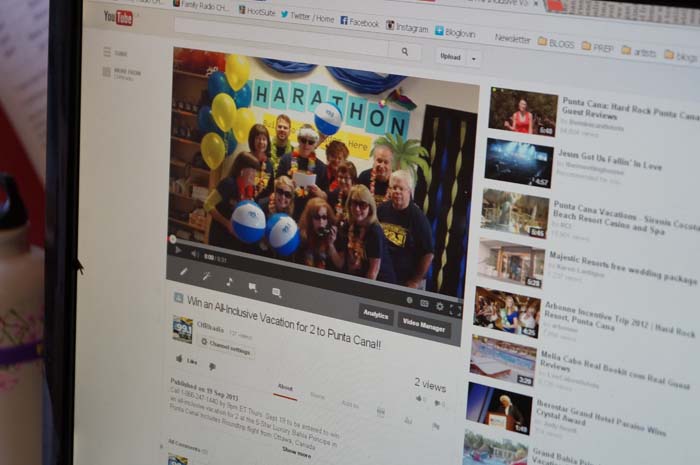The image size is (700, 465).
Task: Open the Guide menu icon
Action: pos(107,52)
